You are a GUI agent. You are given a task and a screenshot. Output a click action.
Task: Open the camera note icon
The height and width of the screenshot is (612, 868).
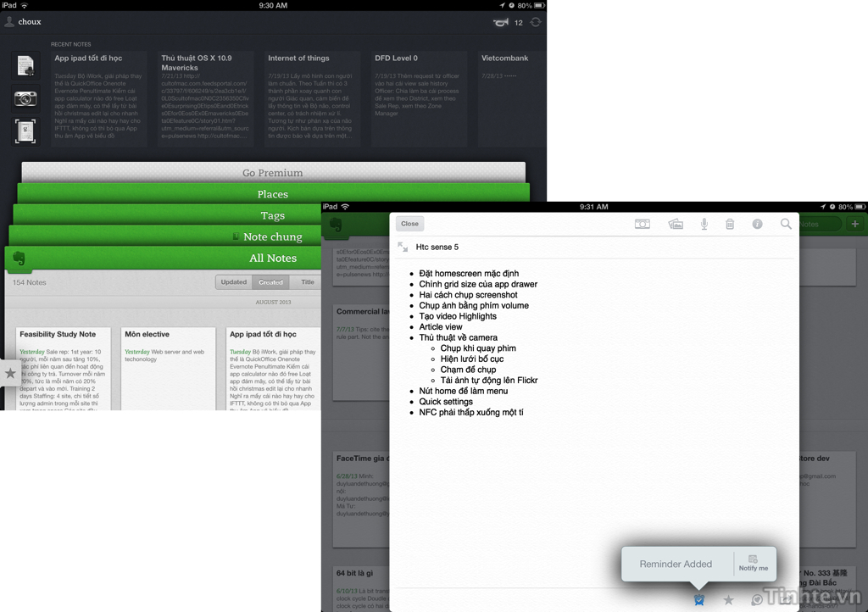(25, 98)
